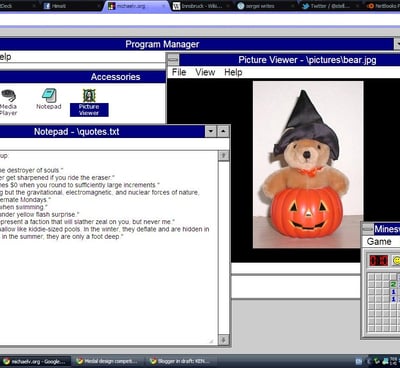Viewport: 400px width, 368px height.
Task: Open the Game menu in Minesweeper
Action: point(379,241)
